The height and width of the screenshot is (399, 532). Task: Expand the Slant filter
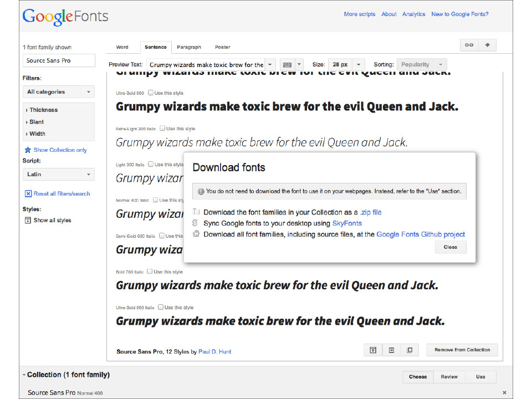click(35, 122)
